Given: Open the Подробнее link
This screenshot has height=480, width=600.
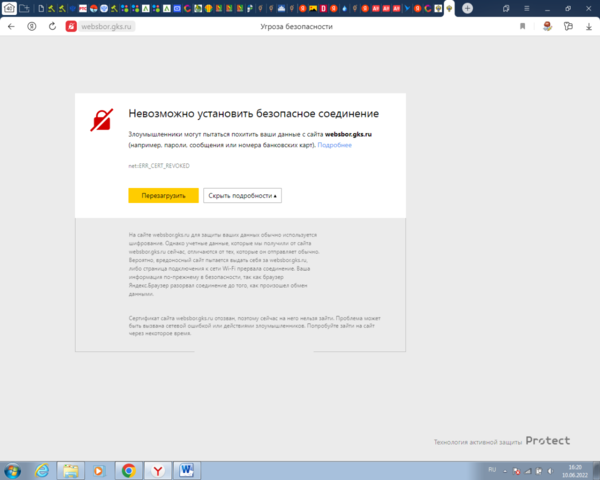Looking at the screenshot, I should [334, 145].
